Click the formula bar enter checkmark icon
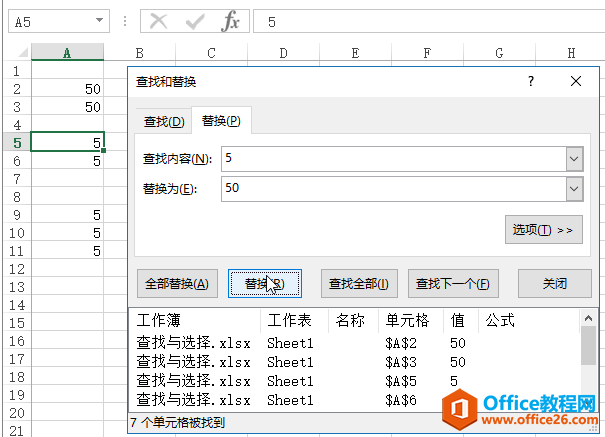The width and height of the screenshot is (605, 437). pos(195,21)
